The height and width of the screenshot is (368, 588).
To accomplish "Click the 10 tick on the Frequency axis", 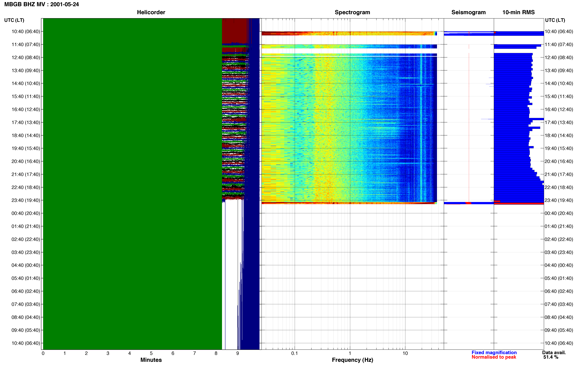I will coord(405,353).
